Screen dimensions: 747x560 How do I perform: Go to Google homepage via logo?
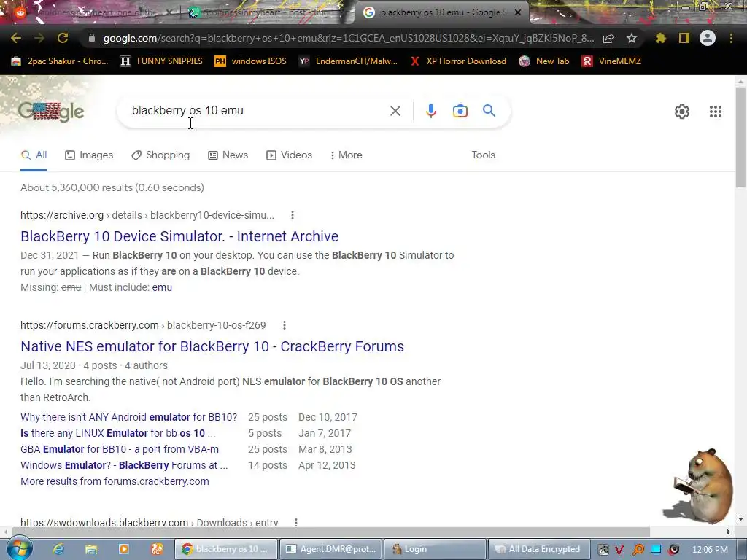click(x=51, y=112)
